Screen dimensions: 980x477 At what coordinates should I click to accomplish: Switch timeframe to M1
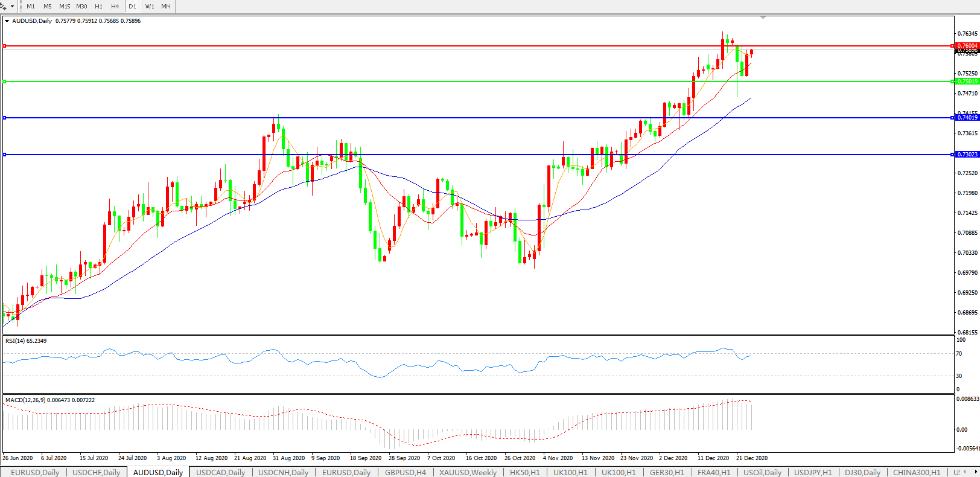[x=31, y=7]
